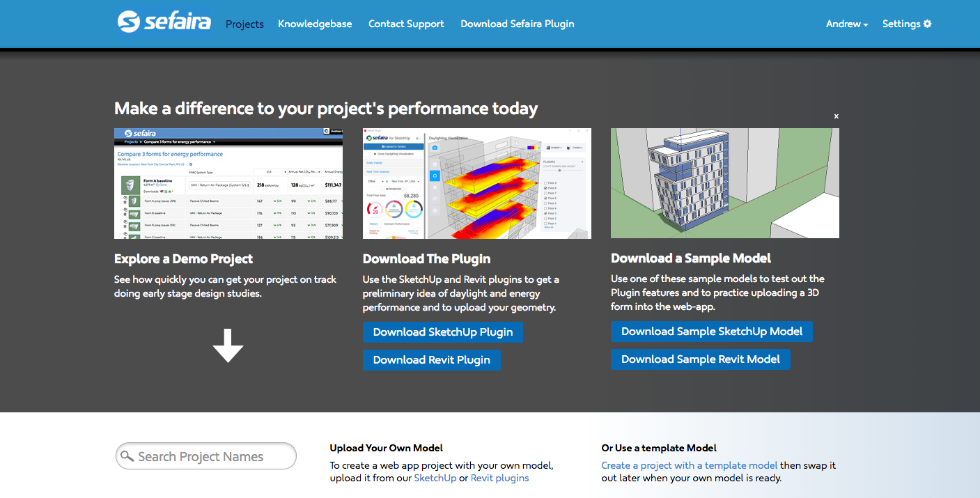
Task: Click the white down arrow under Demo Project
Action: point(228,345)
